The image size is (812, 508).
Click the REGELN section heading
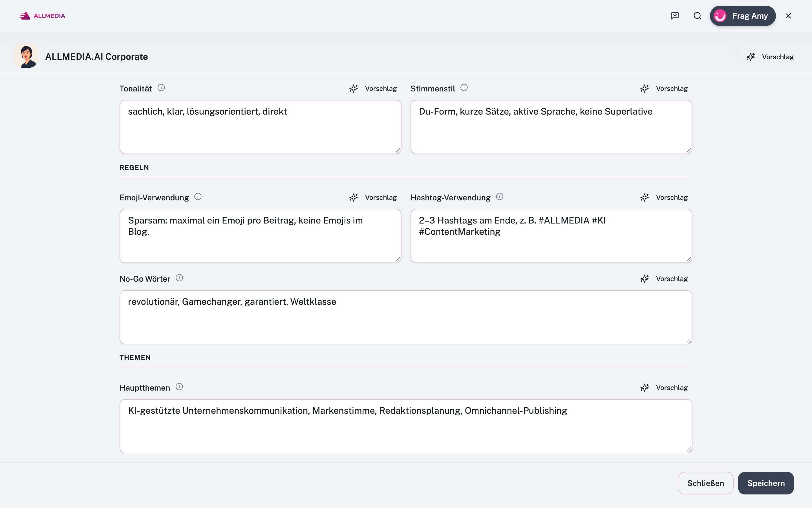[134, 167]
